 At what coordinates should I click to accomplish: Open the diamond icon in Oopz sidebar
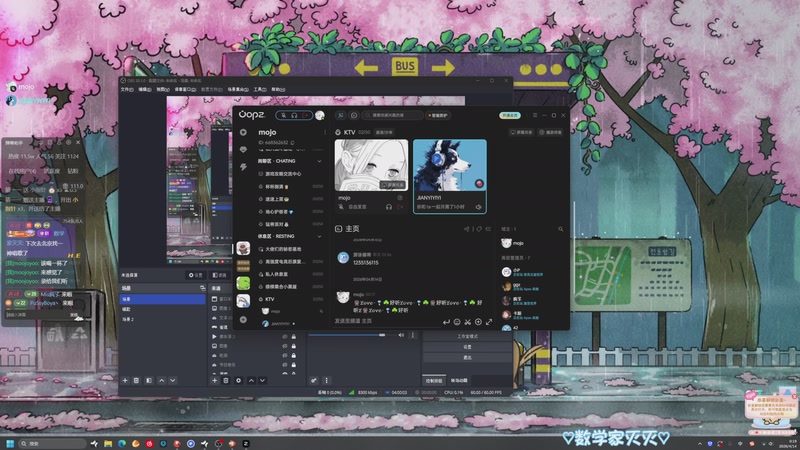click(243, 149)
